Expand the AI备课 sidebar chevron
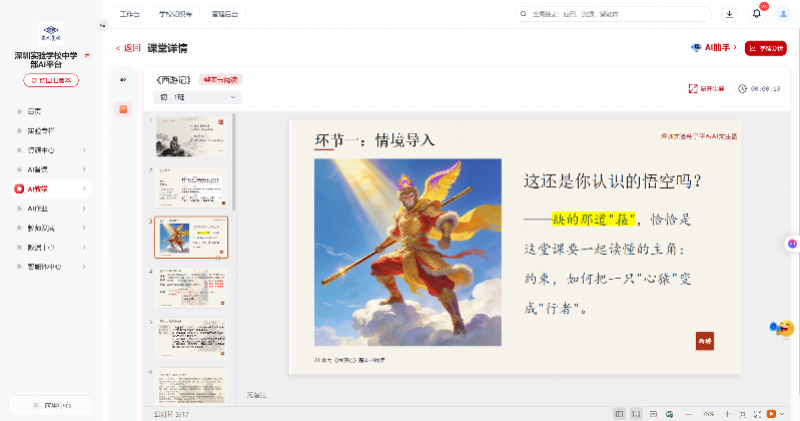 tap(84, 169)
